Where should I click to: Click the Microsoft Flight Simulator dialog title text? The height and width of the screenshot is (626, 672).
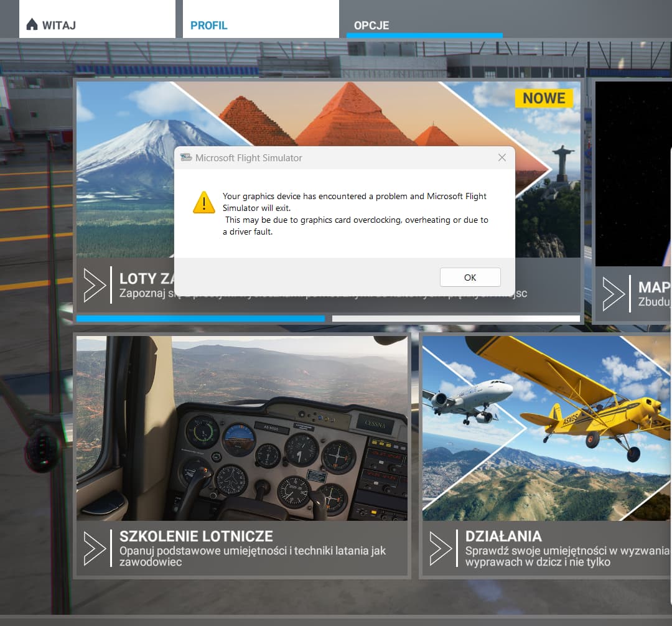tap(248, 158)
